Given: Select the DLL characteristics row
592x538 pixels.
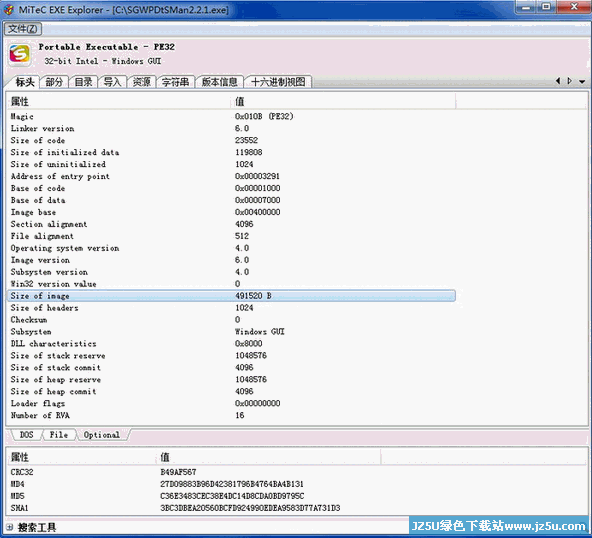Looking at the screenshot, I should coord(231,344).
